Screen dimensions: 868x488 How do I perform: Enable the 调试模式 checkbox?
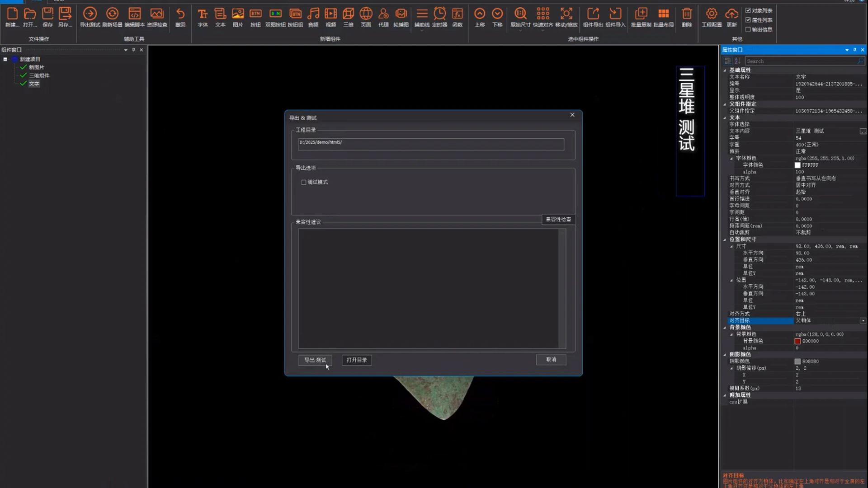pos(304,182)
